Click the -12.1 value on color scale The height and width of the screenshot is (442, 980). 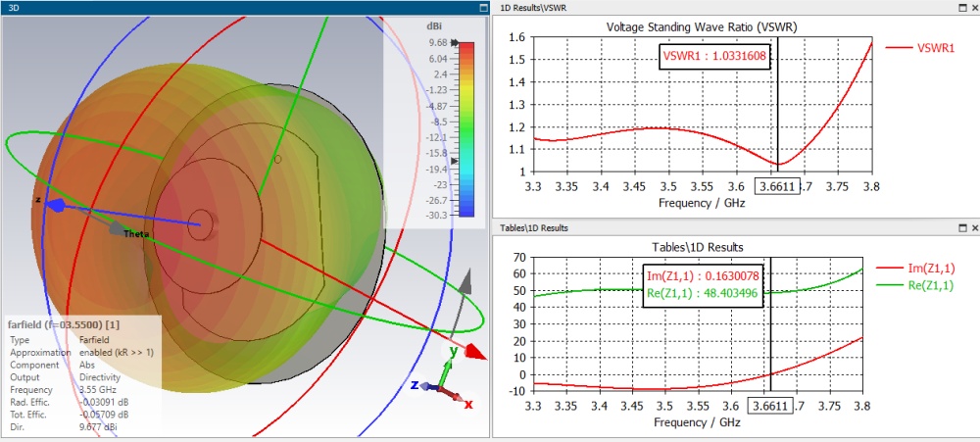click(436, 137)
